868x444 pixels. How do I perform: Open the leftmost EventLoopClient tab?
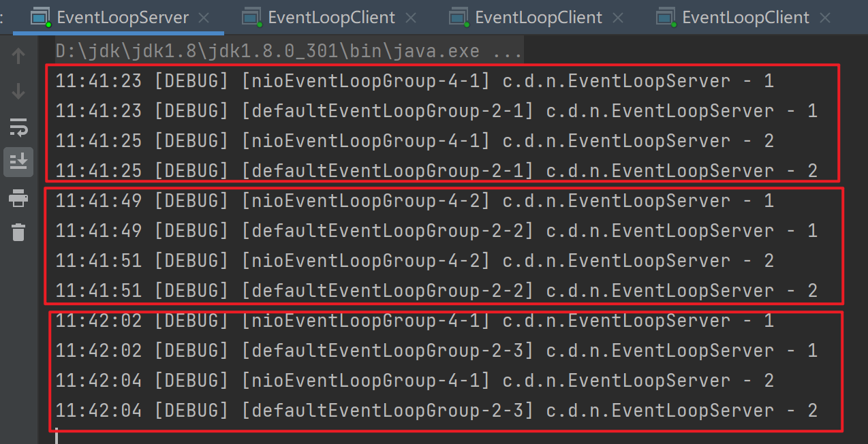pos(331,17)
